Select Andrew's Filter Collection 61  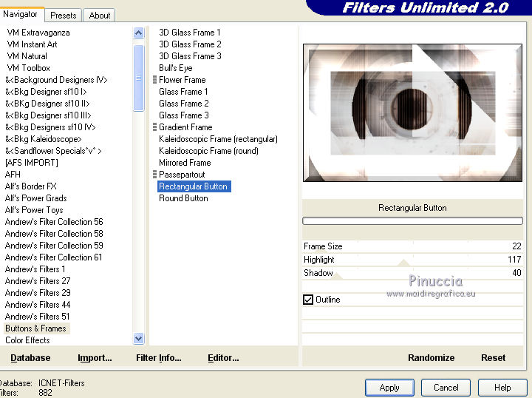(x=54, y=257)
